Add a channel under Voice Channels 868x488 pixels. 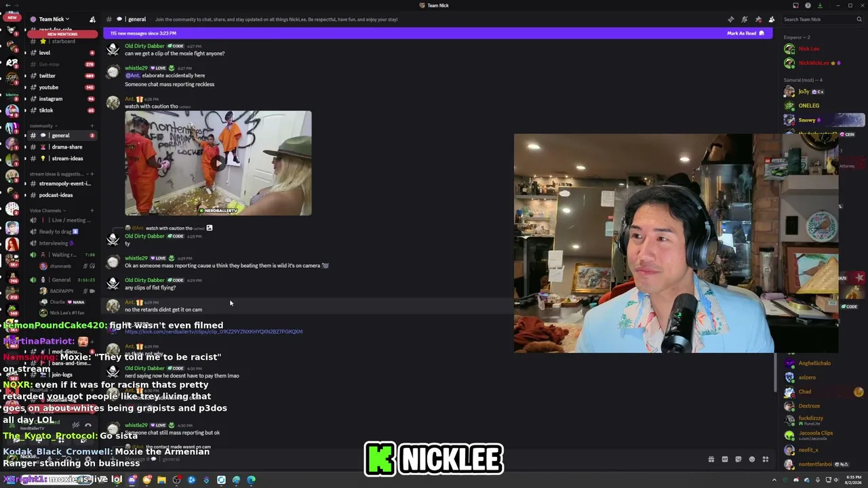tap(93, 211)
